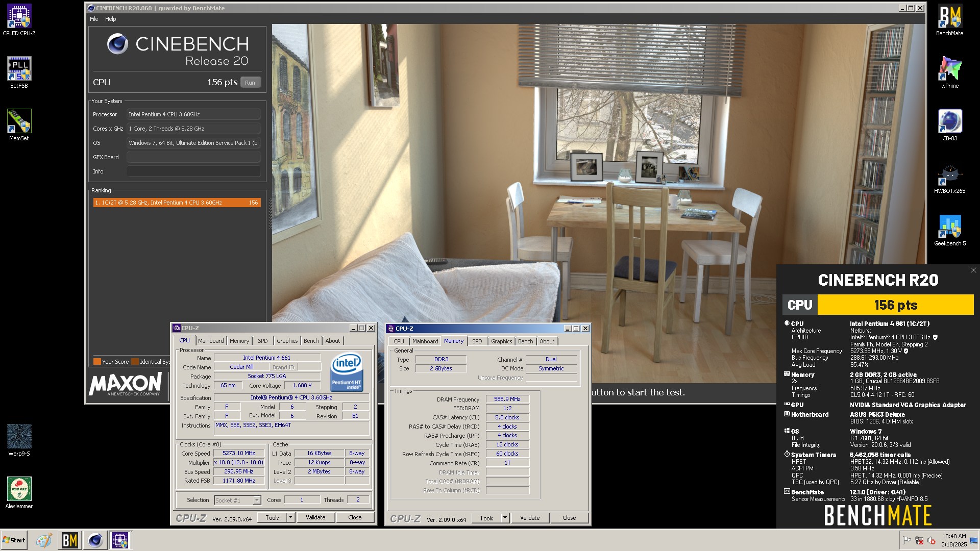Click Validate in left CPU-Z window

tap(315, 517)
